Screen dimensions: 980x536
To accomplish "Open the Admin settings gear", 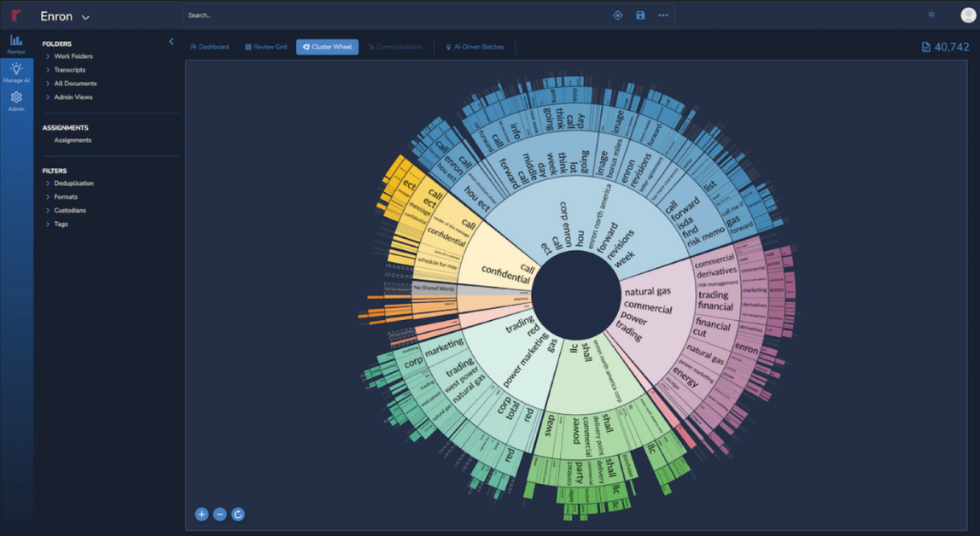I will tap(16, 101).
